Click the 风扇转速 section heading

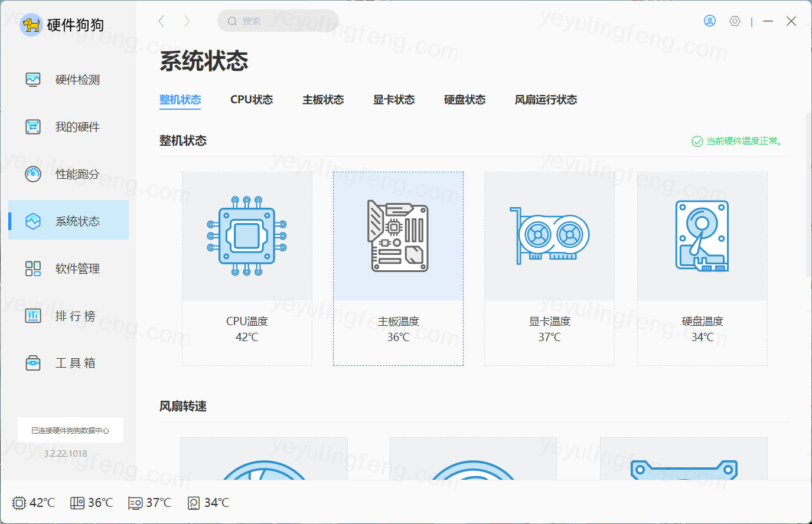pos(183,406)
